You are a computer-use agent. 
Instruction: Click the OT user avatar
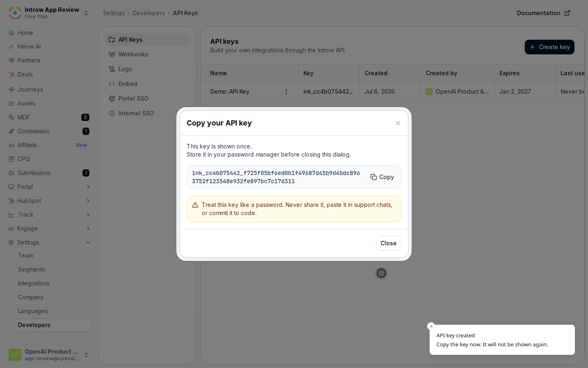15,355
